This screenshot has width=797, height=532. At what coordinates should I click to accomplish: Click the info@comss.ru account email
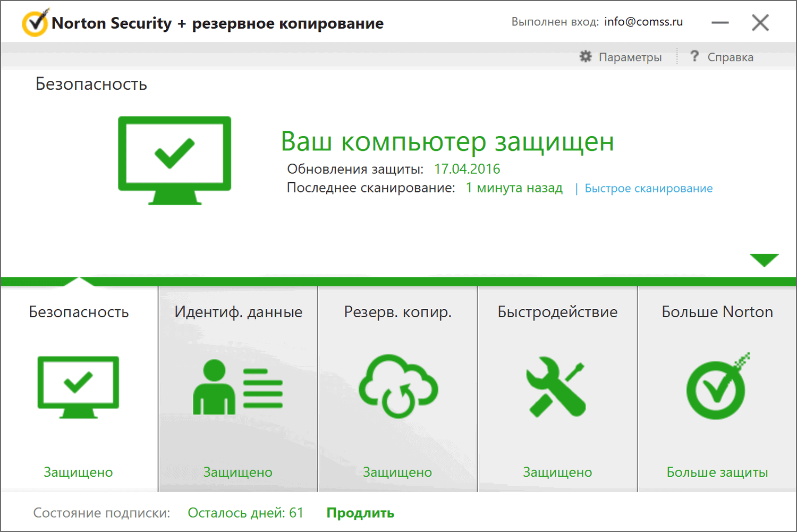[x=644, y=22]
